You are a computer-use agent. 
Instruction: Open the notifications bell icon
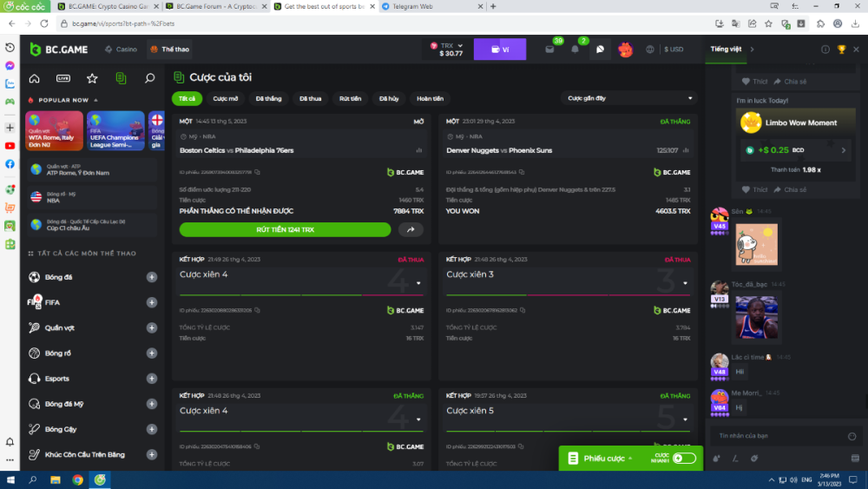575,50
